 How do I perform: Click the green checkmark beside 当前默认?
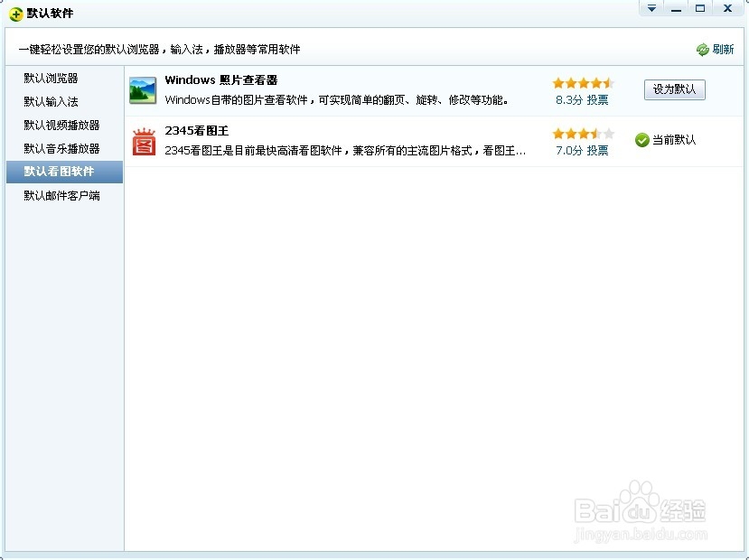(642, 140)
